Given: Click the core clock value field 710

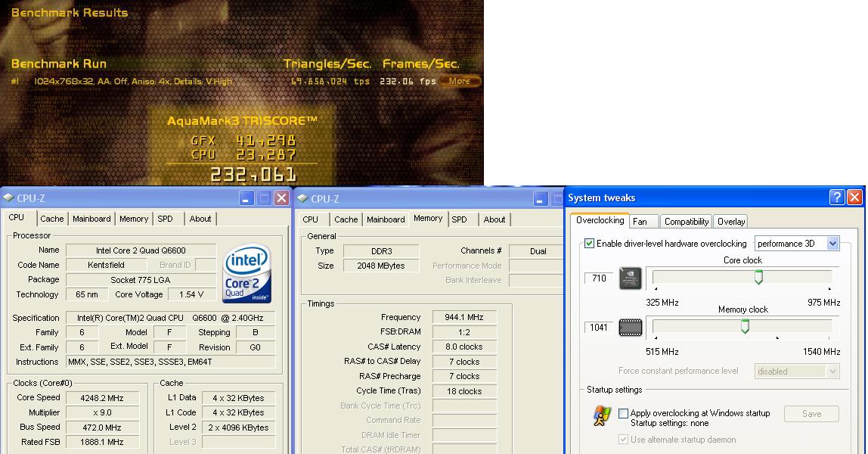Looking at the screenshot, I should 599,278.
